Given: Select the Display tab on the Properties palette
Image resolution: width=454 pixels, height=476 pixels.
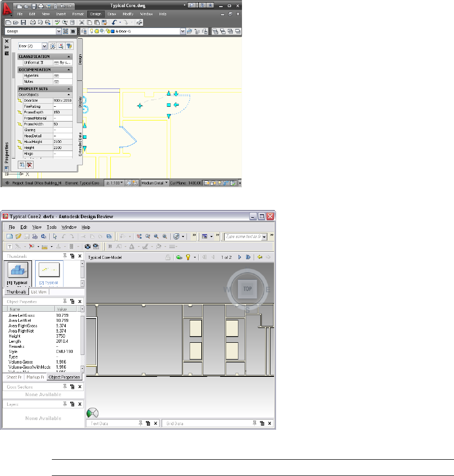Looking at the screenshot, I should [80, 102].
